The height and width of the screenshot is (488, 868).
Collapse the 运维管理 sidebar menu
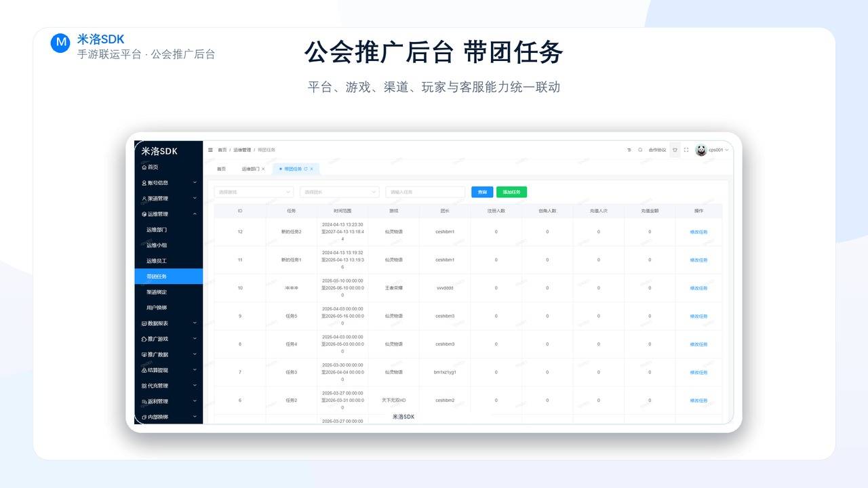point(169,214)
